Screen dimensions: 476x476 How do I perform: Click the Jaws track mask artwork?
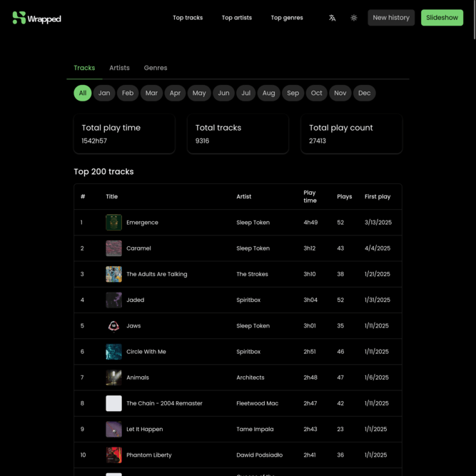113,326
